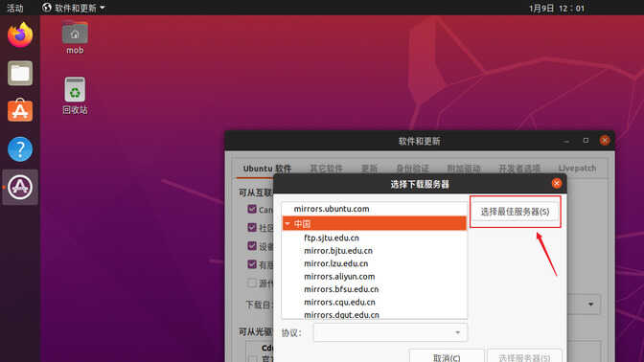Open the clock showing 1月9日 12:01
This screenshot has height=362, width=644.
pyautogui.click(x=557, y=9)
